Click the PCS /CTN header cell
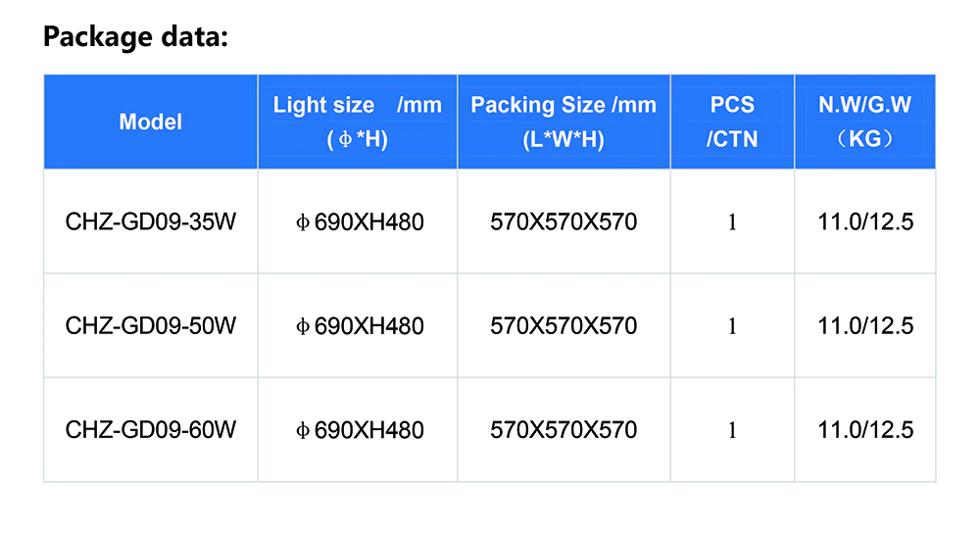The image size is (980, 535). pos(732,122)
